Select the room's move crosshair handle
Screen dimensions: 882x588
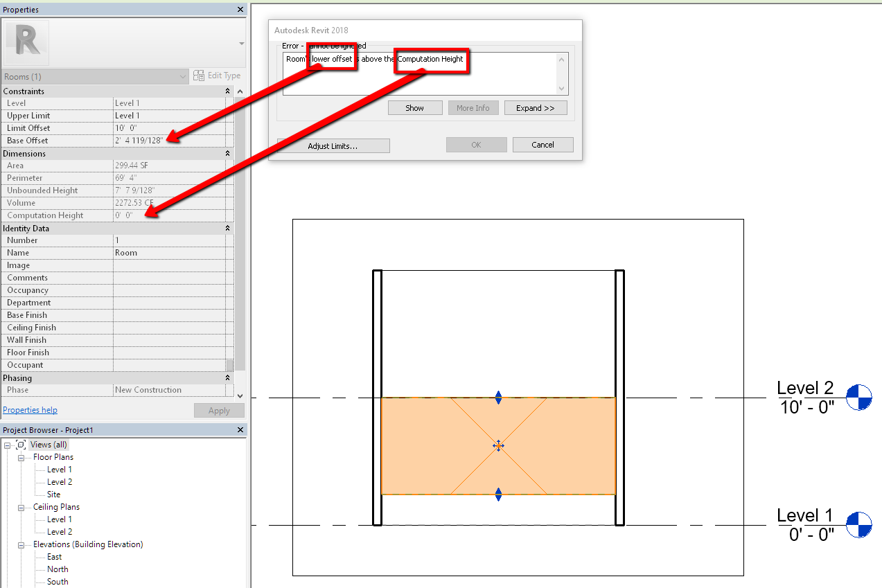coord(498,446)
